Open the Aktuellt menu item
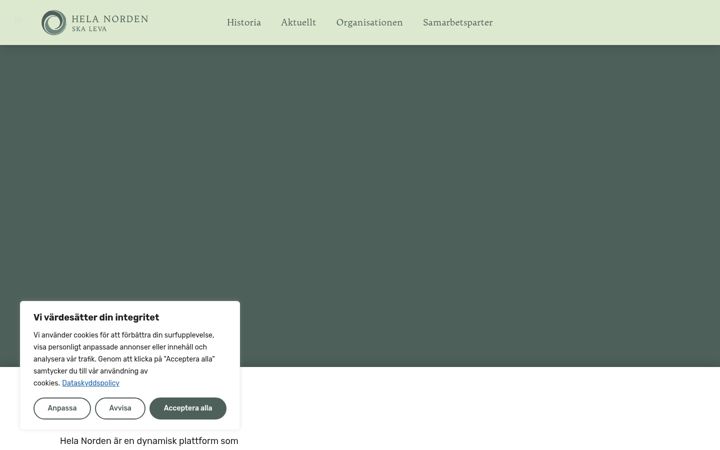The height and width of the screenshot is (450, 720). (298, 22)
